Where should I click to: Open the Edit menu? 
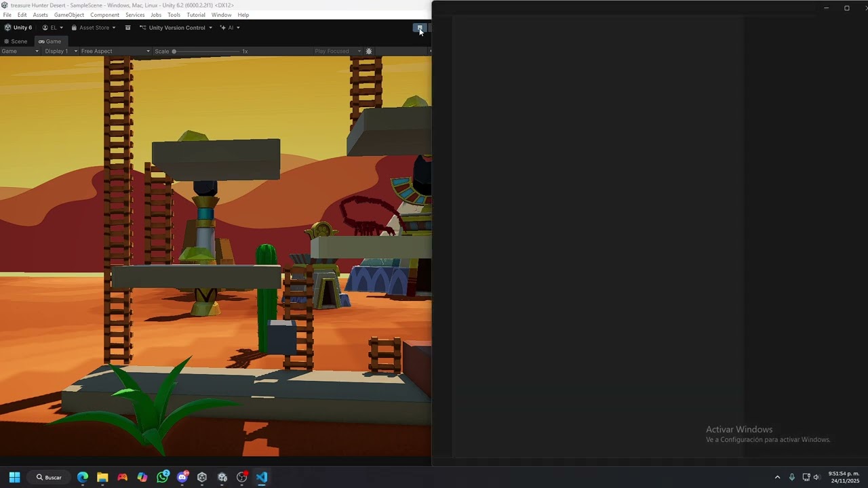tap(22, 15)
